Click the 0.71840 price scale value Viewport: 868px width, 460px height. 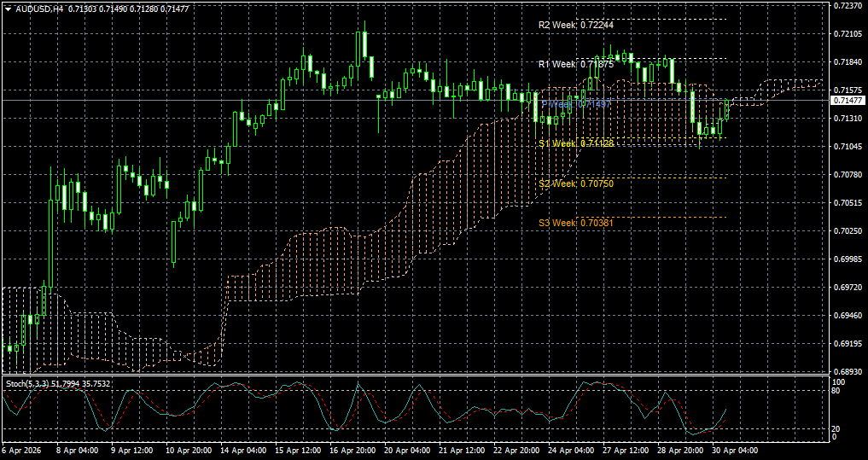point(848,62)
